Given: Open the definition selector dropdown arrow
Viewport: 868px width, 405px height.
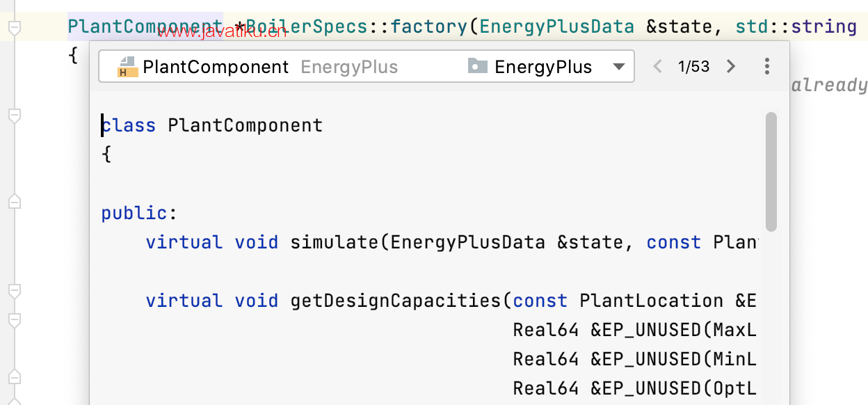Looking at the screenshot, I should tap(619, 67).
